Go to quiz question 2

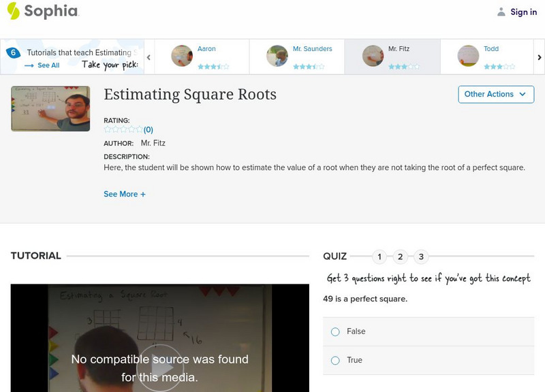coord(401,257)
